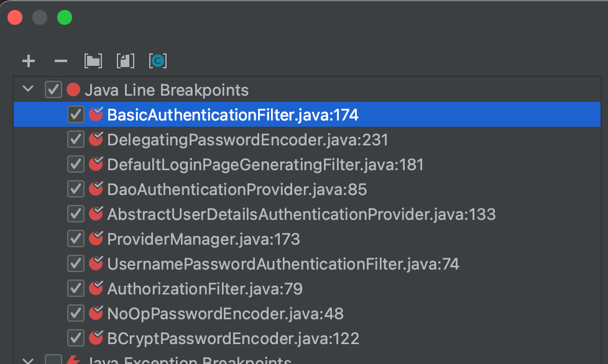Click the red Java Line Breakpoints group icon
Viewport: 608px width, 364px height.
coord(73,90)
